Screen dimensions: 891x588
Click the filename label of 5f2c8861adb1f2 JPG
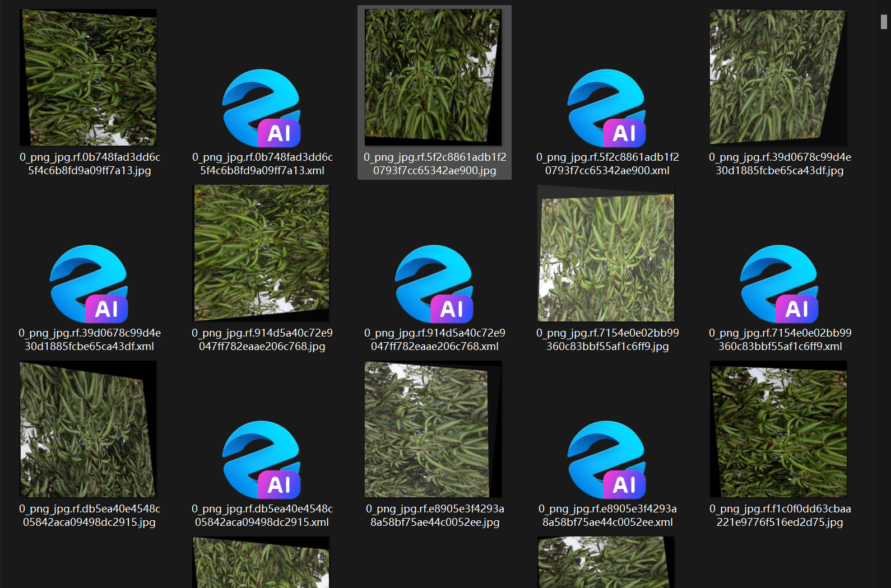(435, 164)
